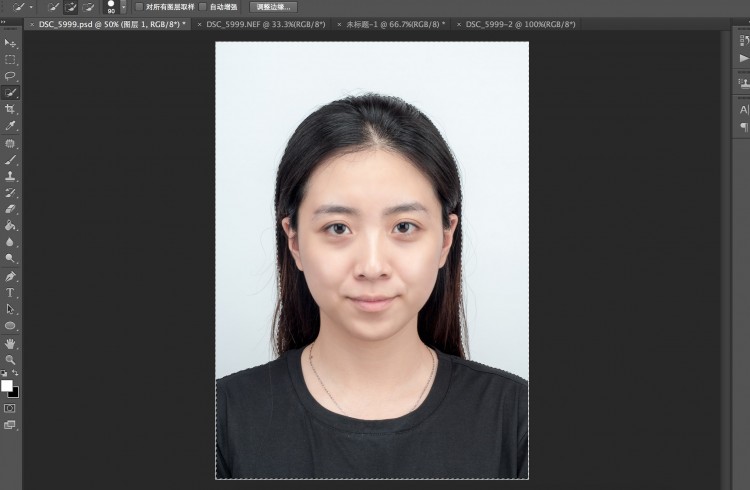Enable the 对所有图层取样 checkbox
This screenshot has height=490, width=750.
[x=139, y=7]
